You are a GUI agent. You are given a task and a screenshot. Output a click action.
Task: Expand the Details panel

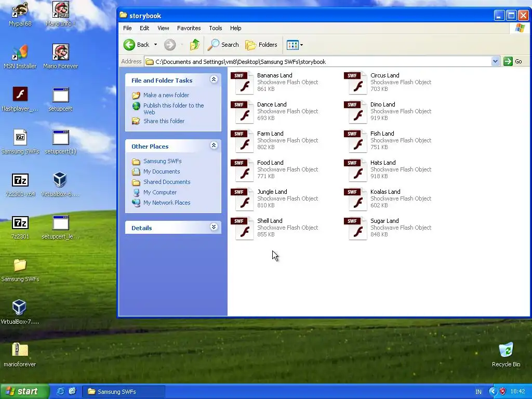(x=214, y=227)
